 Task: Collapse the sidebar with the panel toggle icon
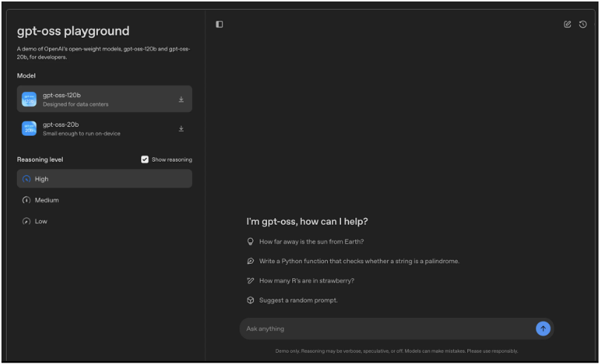pyautogui.click(x=220, y=24)
